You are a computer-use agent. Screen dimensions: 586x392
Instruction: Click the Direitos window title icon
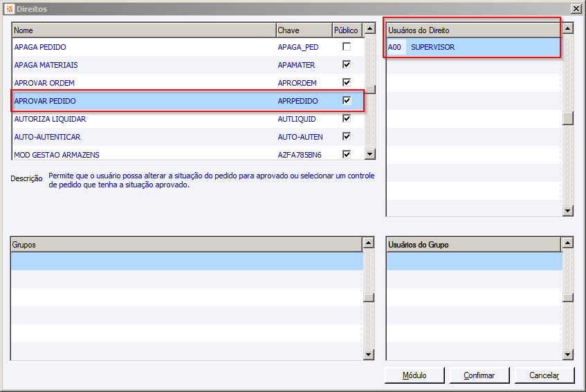(10, 8)
